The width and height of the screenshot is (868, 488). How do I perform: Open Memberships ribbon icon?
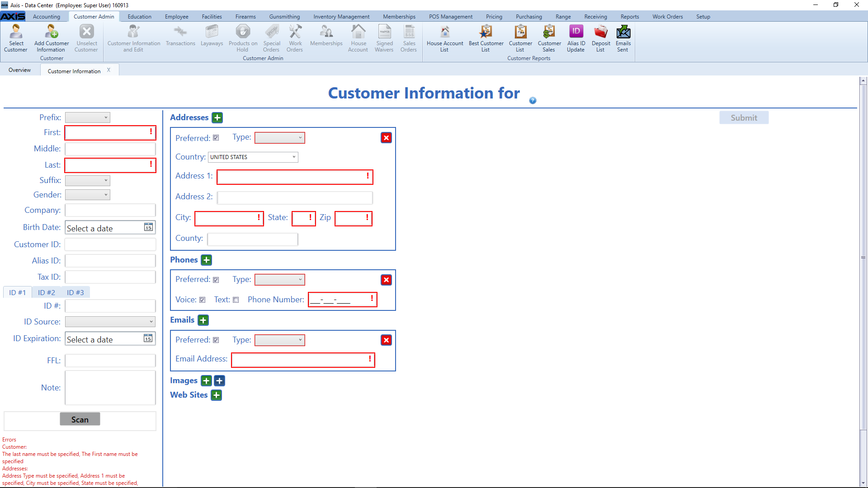click(x=326, y=36)
